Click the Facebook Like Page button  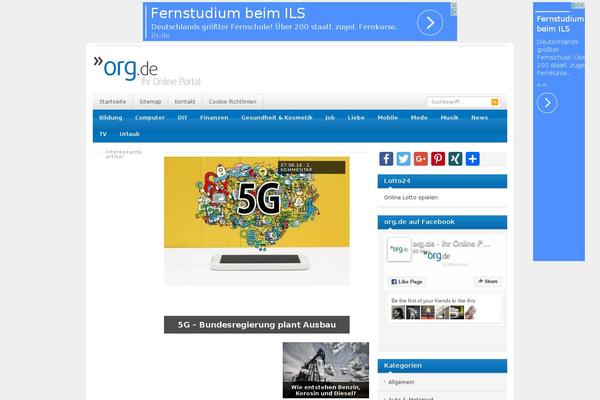(x=407, y=282)
